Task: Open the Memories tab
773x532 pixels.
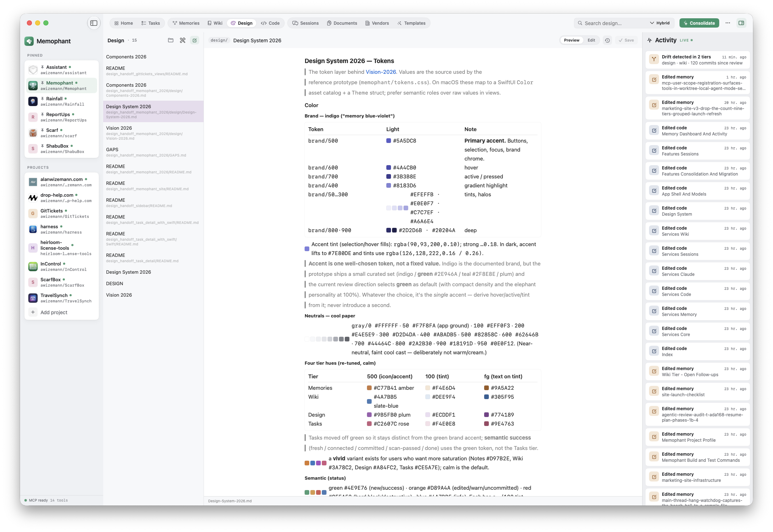Action: point(186,23)
